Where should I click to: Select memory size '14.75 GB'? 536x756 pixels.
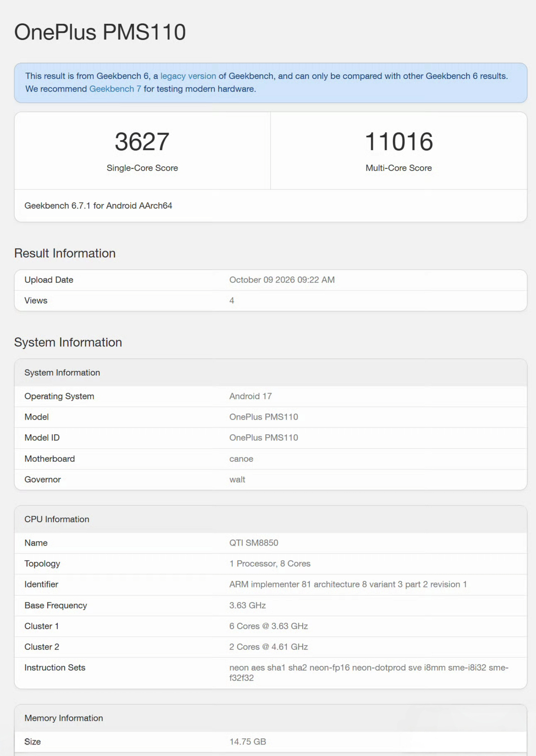248,742
